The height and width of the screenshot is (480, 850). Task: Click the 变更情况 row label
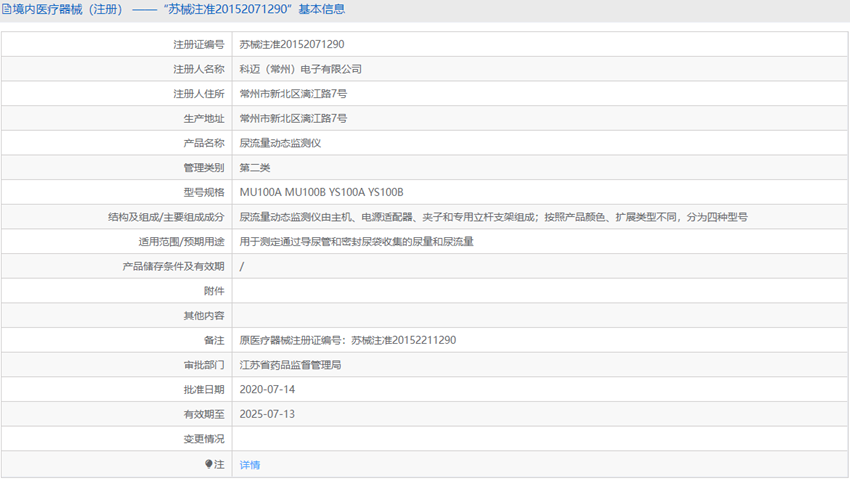(x=204, y=439)
